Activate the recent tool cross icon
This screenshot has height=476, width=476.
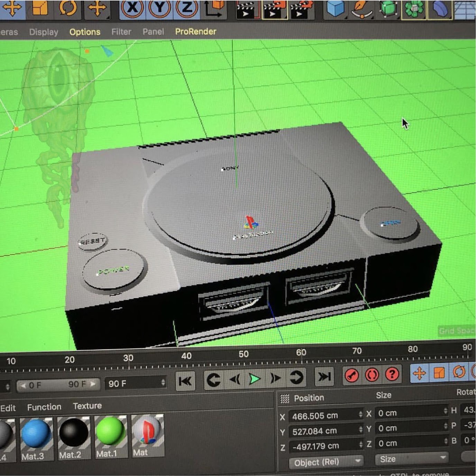click(x=97, y=8)
